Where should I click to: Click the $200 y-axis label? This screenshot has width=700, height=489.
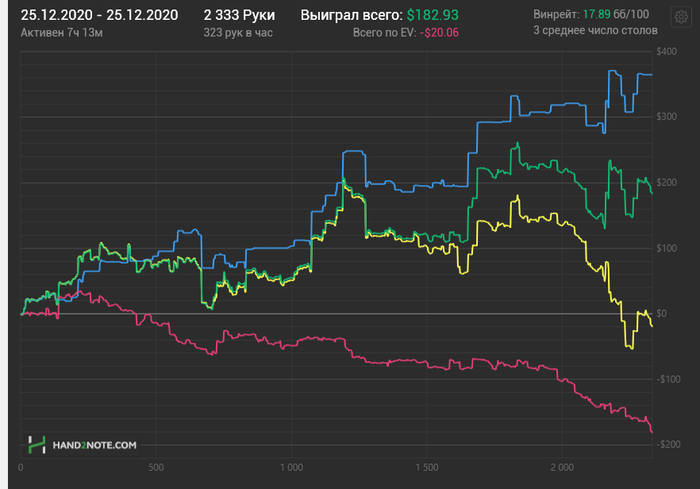click(667, 182)
